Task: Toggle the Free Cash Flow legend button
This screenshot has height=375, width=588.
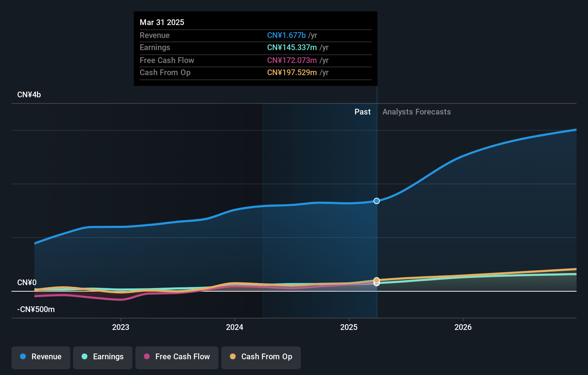Action: [177, 357]
